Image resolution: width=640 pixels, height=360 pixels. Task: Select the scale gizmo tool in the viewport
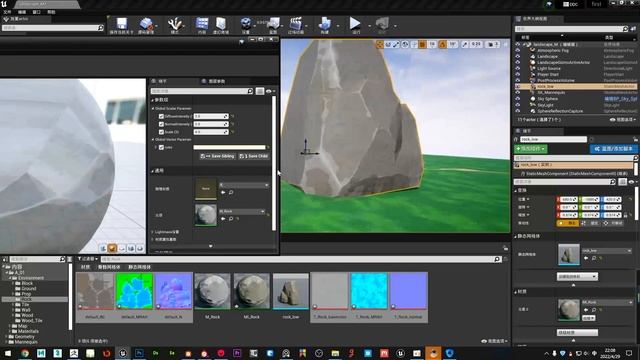(396, 44)
